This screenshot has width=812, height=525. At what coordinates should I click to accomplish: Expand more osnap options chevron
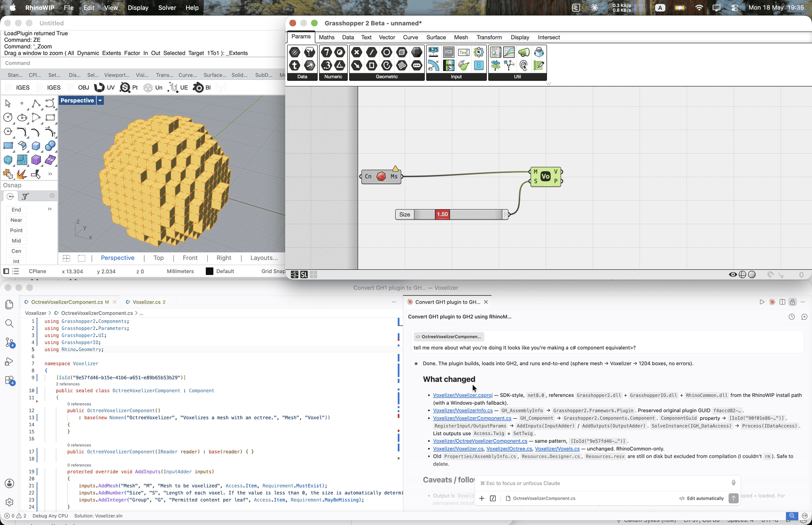[49, 209]
